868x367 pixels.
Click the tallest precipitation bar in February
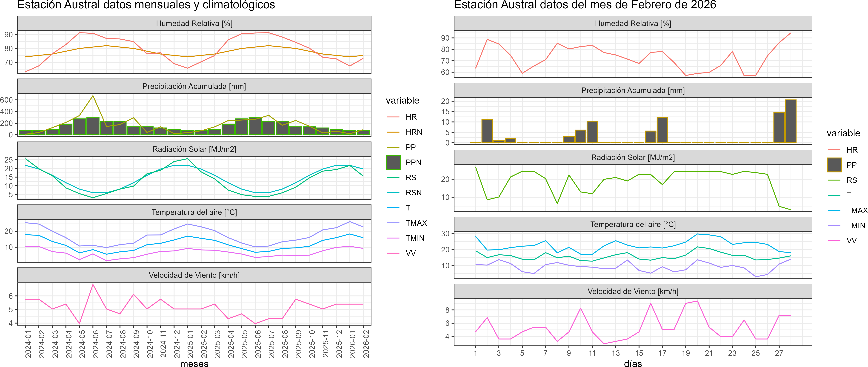[x=791, y=121]
